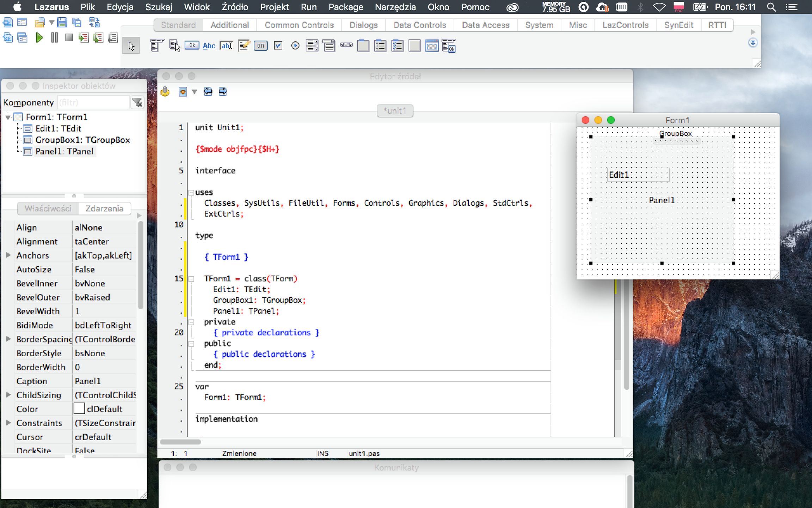812x508 pixels.
Task: Click the Pause toolbar icon
Action: [54, 38]
